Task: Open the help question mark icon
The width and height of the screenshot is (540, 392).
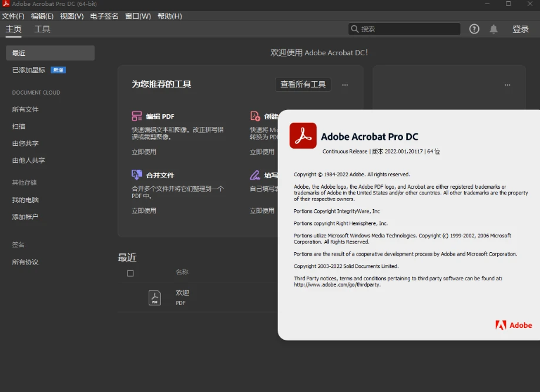Action: click(474, 29)
